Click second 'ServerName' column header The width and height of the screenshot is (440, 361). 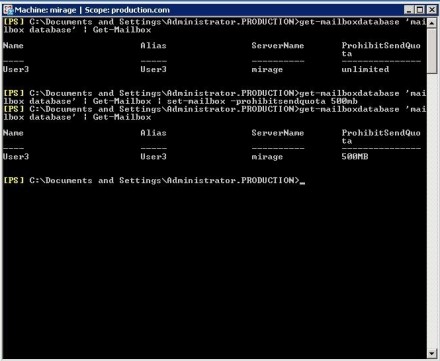(278, 133)
